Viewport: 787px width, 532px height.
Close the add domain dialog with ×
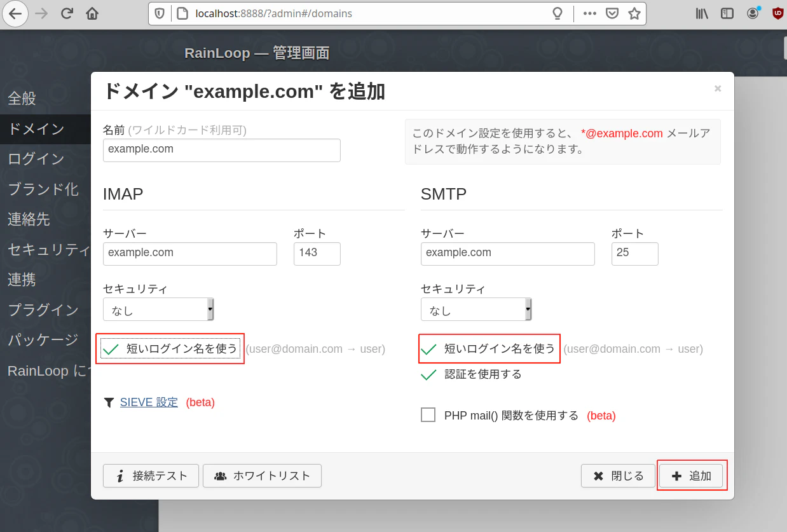tap(718, 89)
